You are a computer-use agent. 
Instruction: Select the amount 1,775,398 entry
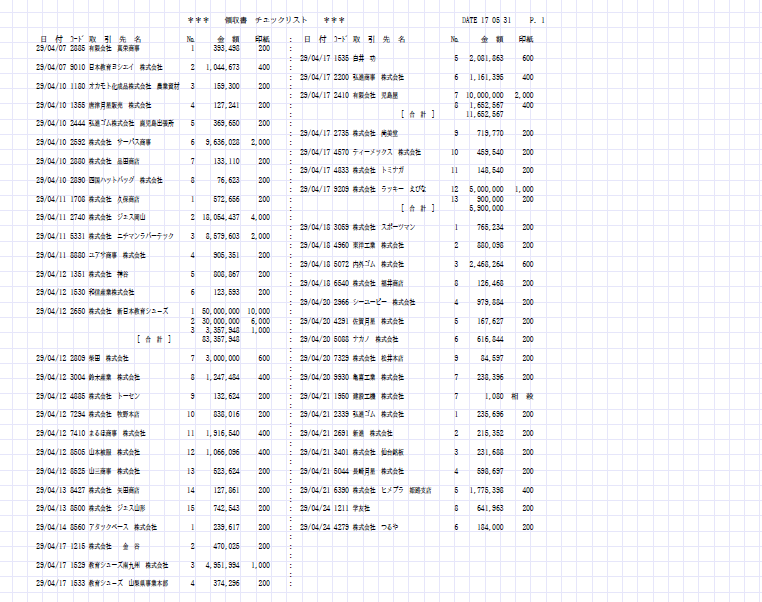pos(485,490)
